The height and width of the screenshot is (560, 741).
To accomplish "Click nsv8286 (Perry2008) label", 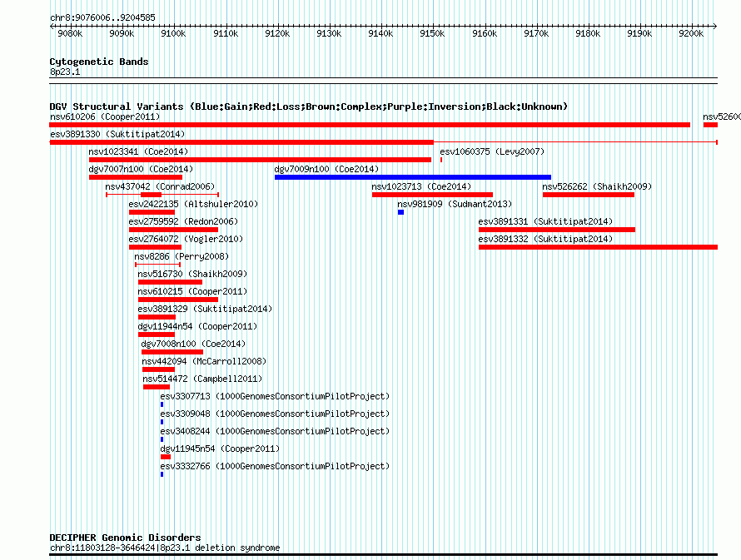I will (182, 256).
